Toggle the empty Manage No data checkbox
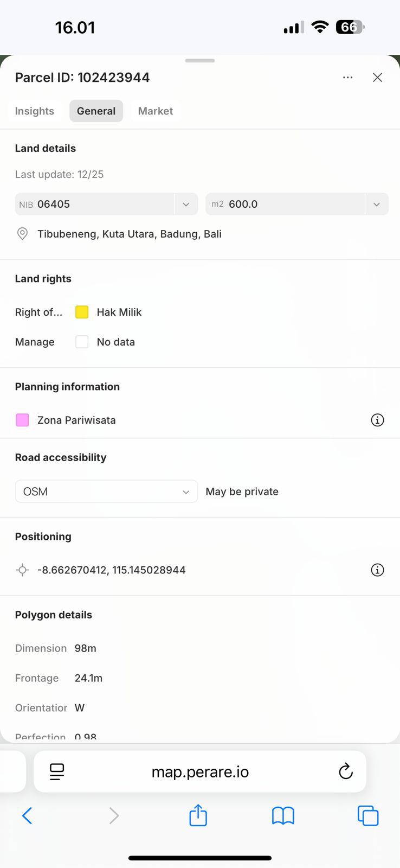This screenshot has height=868, width=400. 82,342
